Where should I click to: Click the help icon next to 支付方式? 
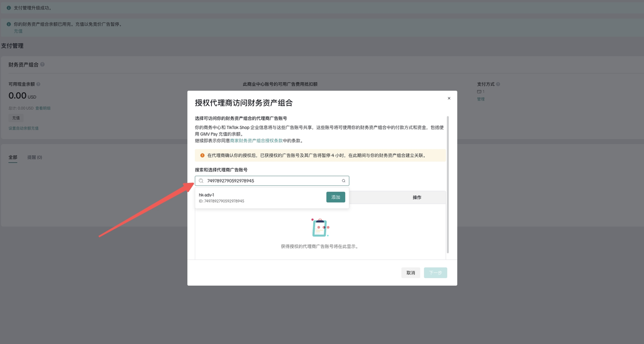[x=497, y=84]
